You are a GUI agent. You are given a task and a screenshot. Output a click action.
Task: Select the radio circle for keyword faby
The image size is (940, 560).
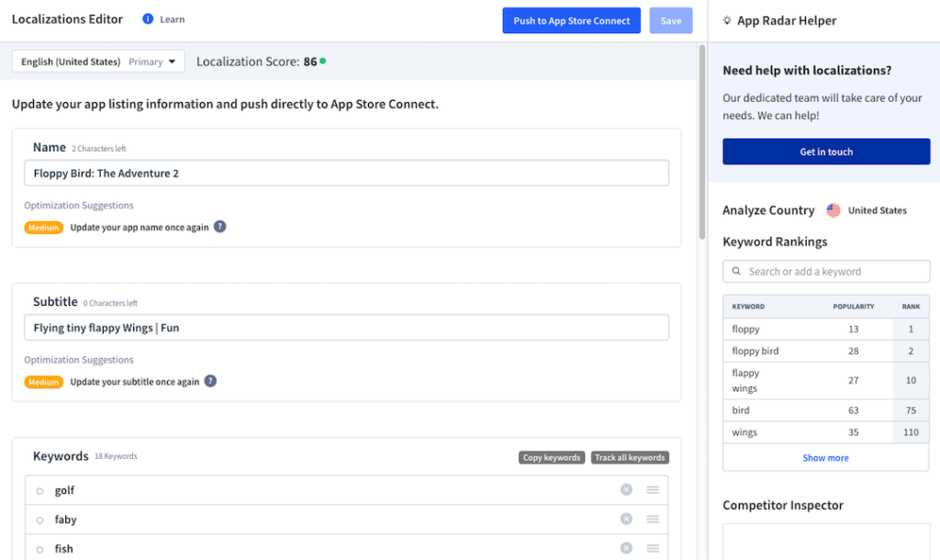39,521
